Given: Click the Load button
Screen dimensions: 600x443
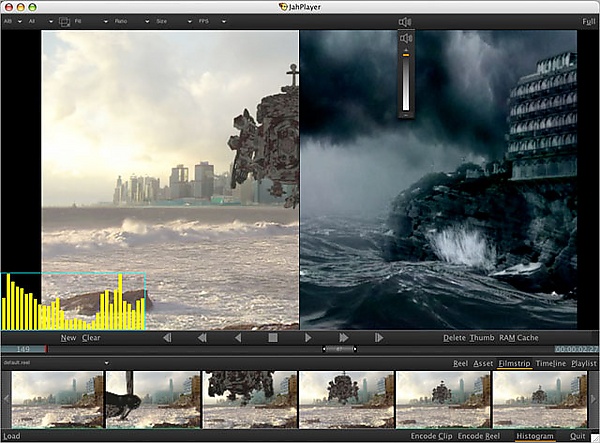Looking at the screenshot, I should [x=12, y=436].
